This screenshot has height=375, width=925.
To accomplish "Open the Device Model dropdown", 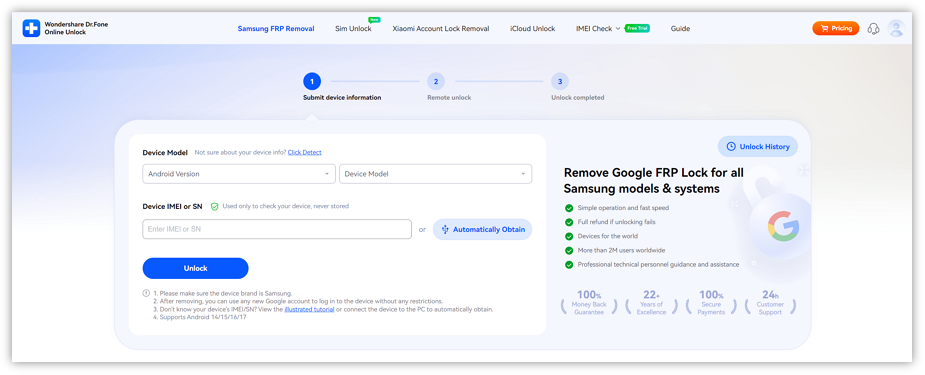I will [435, 174].
